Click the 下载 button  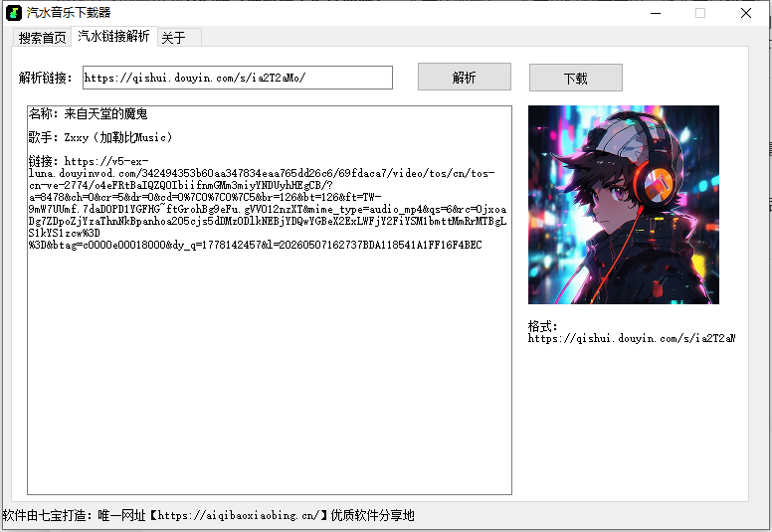pyautogui.click(x=576, y=78)
